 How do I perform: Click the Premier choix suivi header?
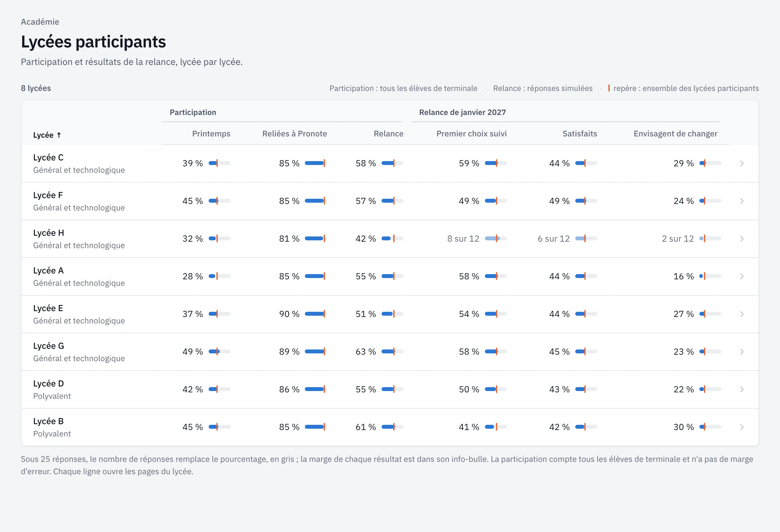pos(472,134)
